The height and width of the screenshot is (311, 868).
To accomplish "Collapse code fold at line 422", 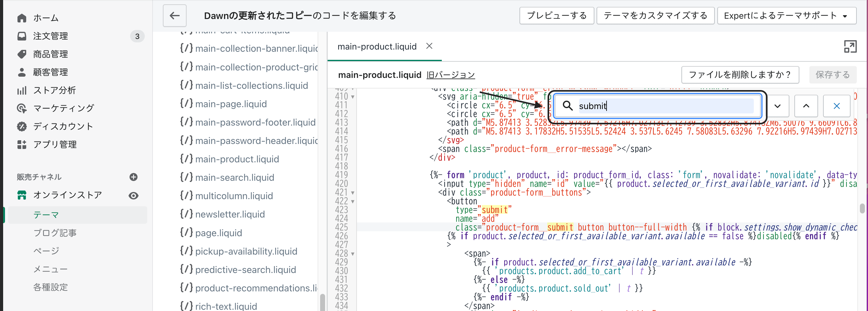I will [353, 202].
